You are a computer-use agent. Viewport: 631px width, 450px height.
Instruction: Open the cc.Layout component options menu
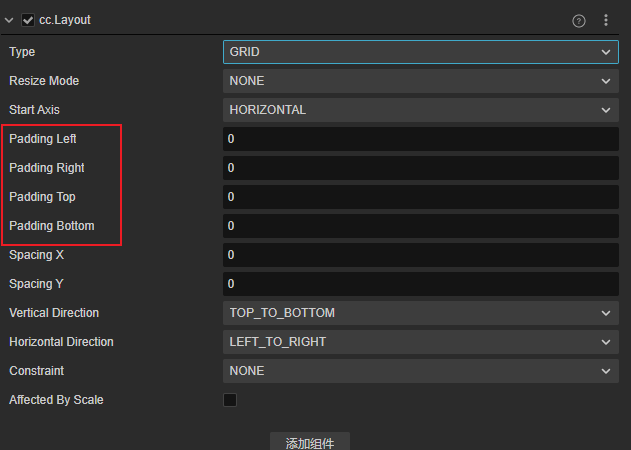(x=605, y=20)
